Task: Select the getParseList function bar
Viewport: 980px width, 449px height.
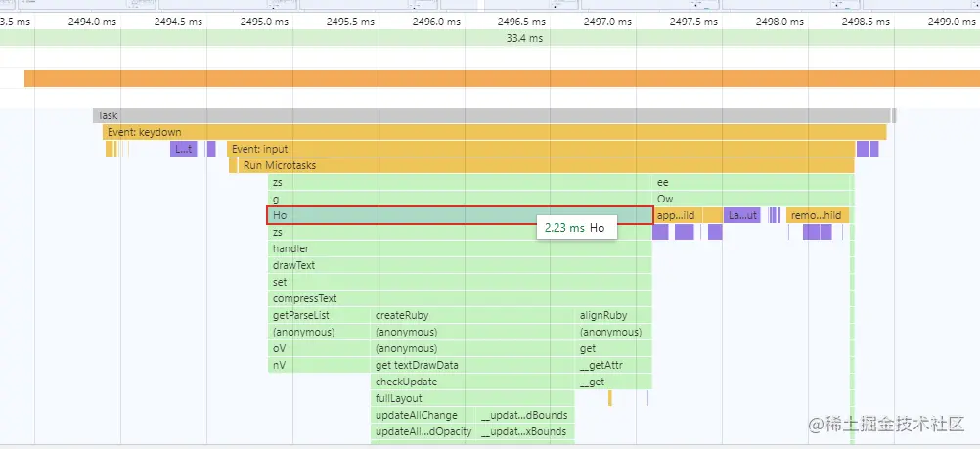Action: tap(319, 315)
